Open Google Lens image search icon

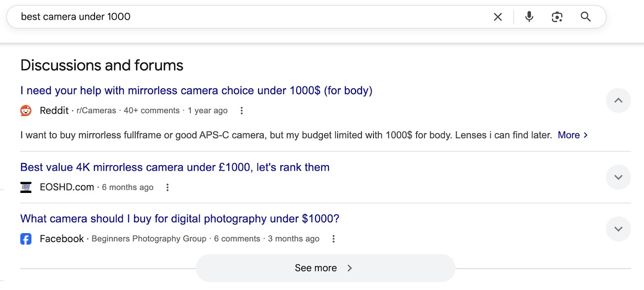pos(557,17)
